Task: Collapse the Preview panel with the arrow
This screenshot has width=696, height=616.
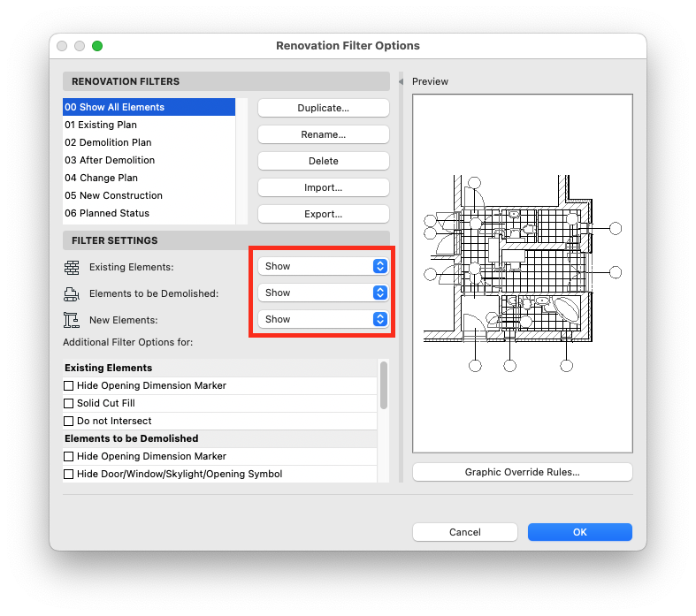Action: [x=402, y=81]
